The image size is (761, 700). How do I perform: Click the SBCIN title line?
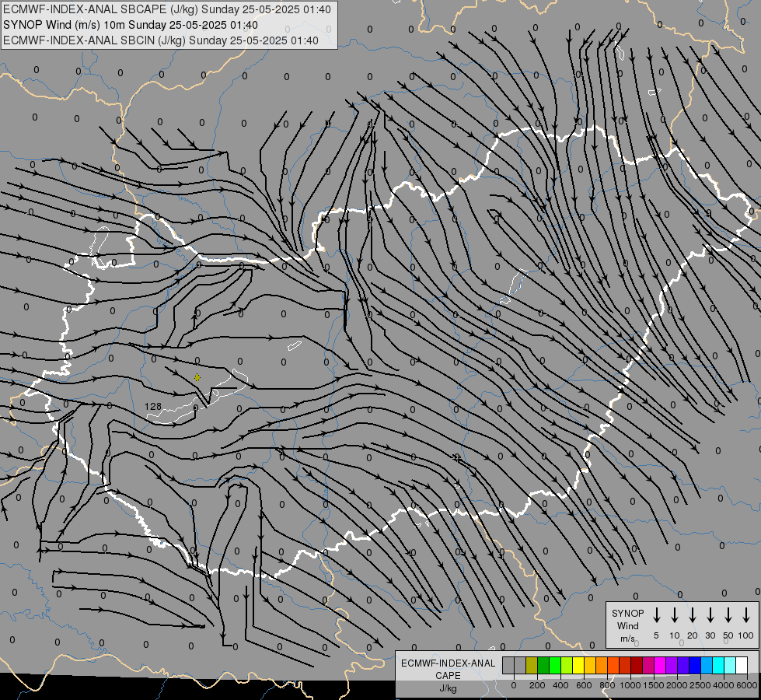click(161, 40)
